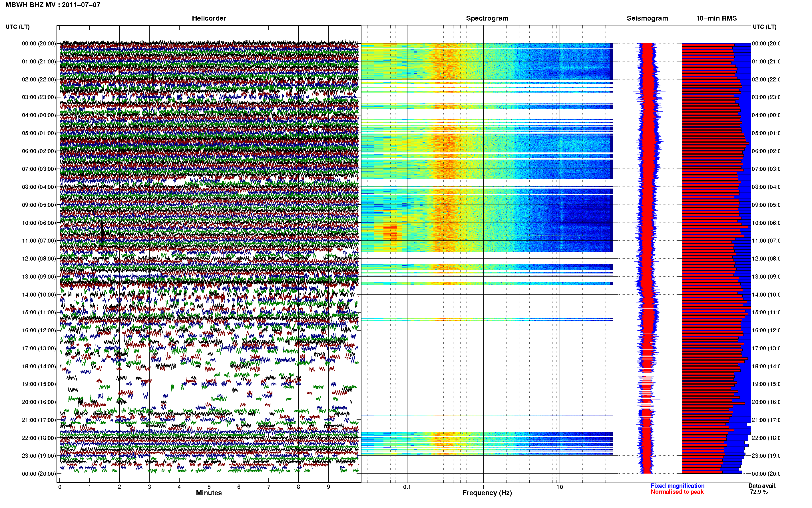Click the '11:00 (07:00)' left time label
The image size is (812, 508).
point(39,241)
